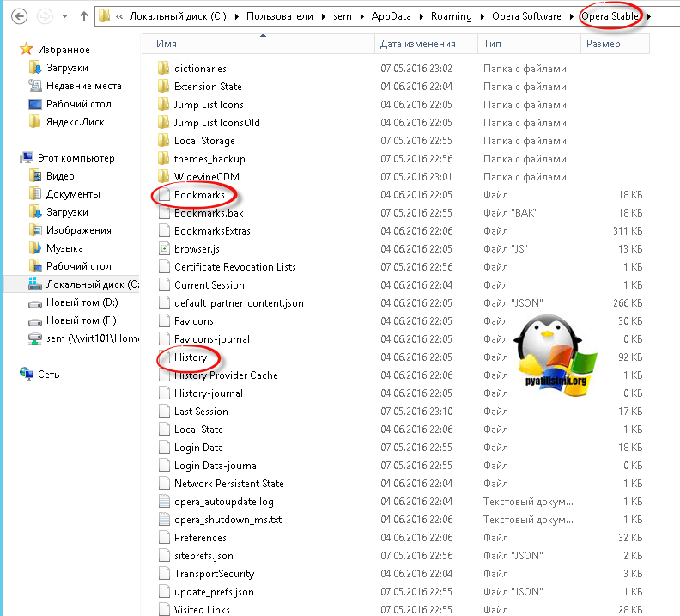
Task: Sort by Тип column header
Action: [x=529, y=44]
